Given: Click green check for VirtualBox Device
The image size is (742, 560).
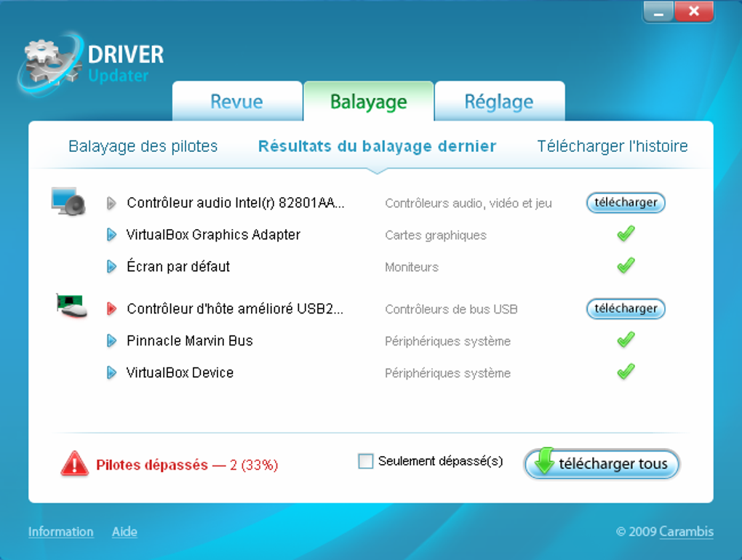Looking at the screenshot, I should [626, 372].
